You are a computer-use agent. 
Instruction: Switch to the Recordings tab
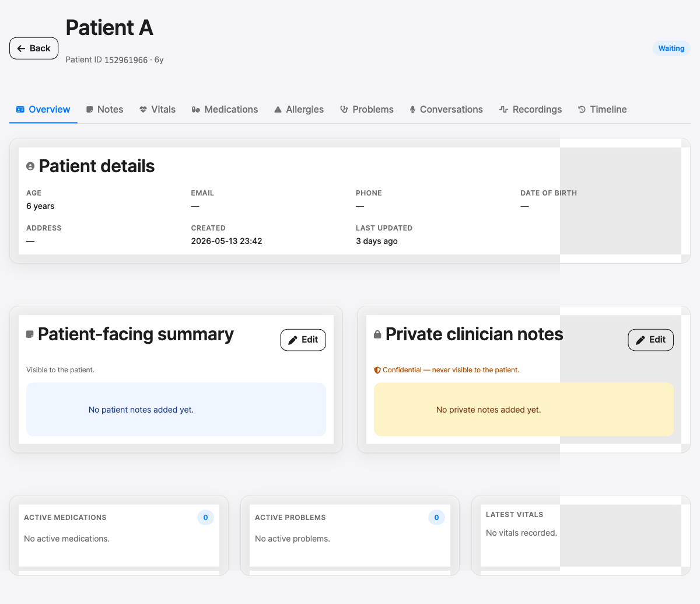(x=531, y=109)
